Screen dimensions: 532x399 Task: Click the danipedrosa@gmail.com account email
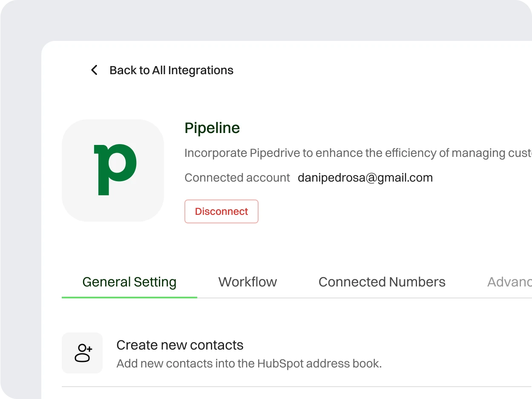coord(365,178)
